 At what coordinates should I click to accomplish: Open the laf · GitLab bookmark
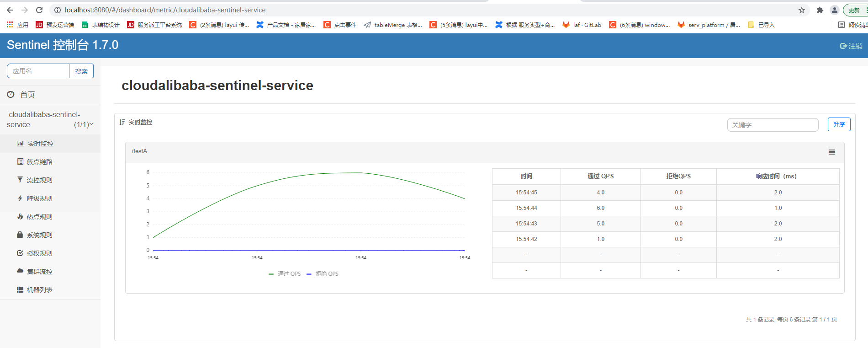coord(582,25)
